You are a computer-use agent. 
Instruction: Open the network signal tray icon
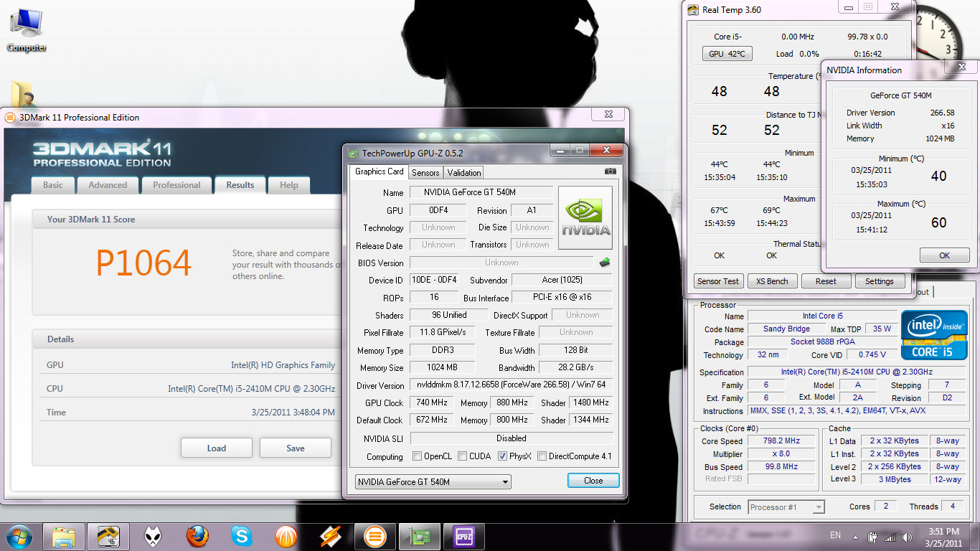coord(890,537)
